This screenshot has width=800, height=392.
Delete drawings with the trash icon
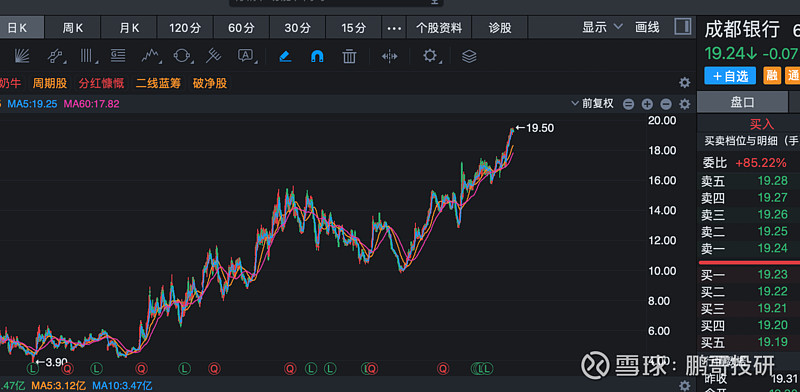pyautogui.click(x=349, y=56)
